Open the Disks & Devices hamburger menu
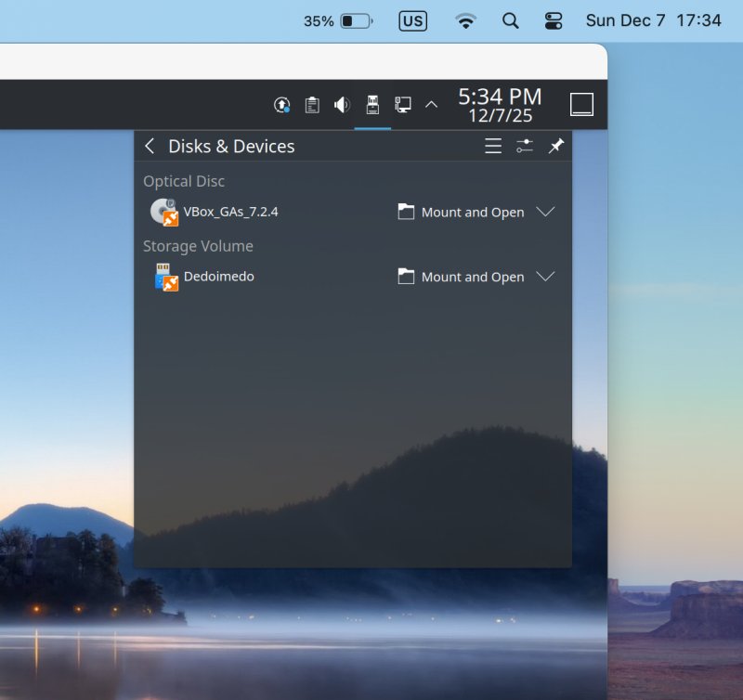The width and height of the screenshot is (743, 700). pos(493,146)
